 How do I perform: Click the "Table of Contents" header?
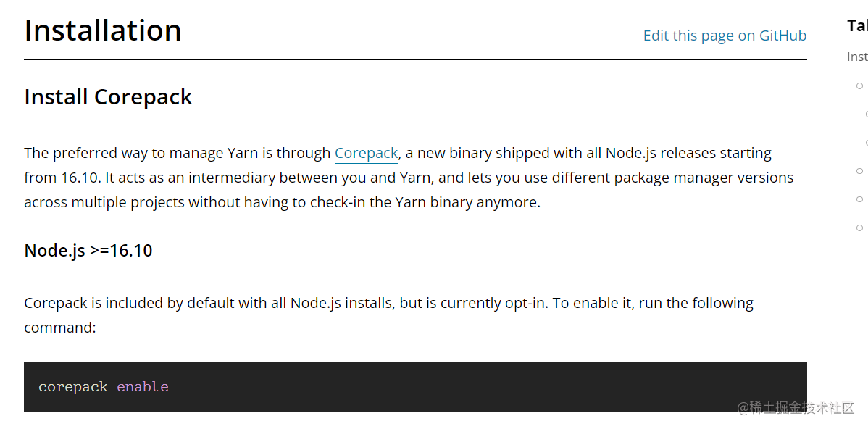[858, 25]
